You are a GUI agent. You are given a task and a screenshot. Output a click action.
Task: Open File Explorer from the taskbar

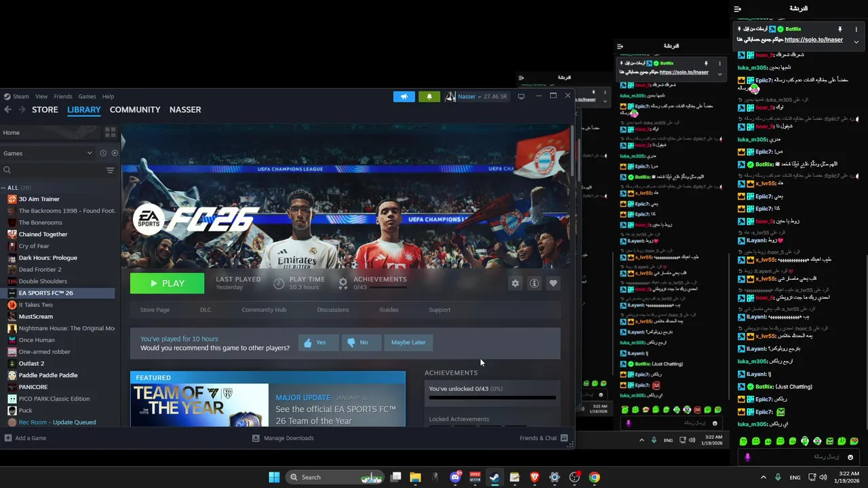[415, 477]
